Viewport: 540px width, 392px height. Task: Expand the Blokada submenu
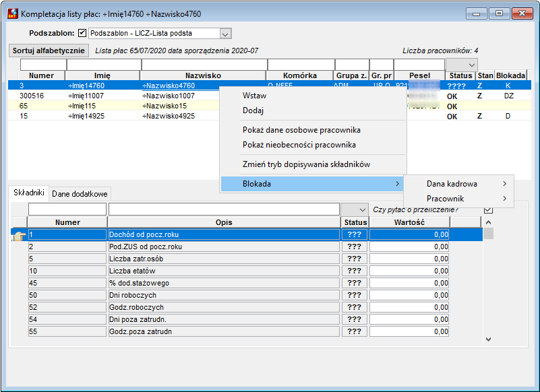311,184
